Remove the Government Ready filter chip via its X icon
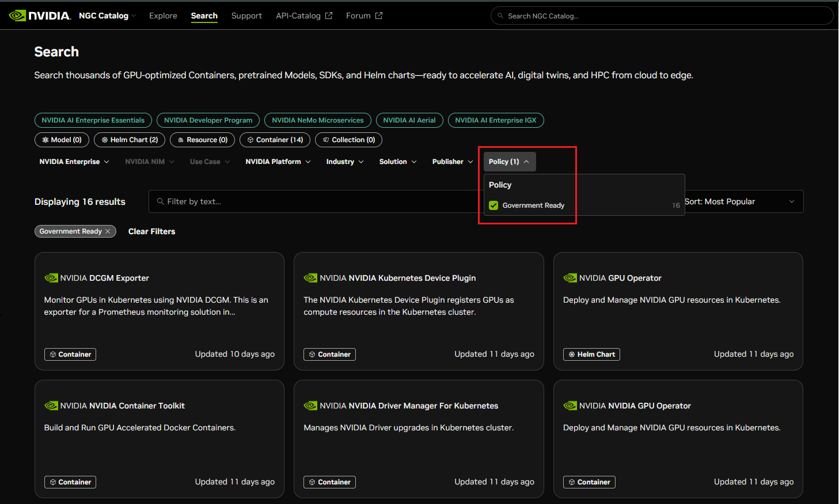 (108, 231)
